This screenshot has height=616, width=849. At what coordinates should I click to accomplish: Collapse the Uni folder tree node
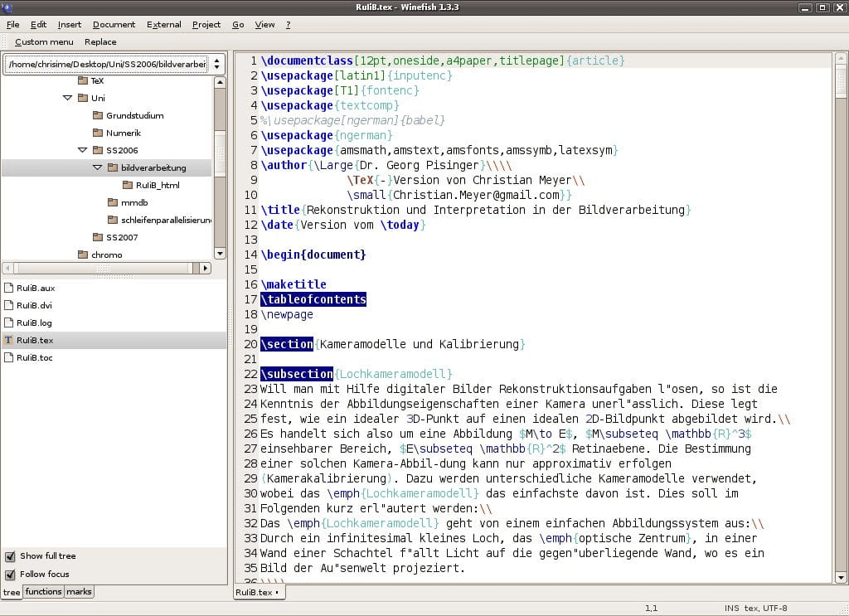tap(68, 98)
